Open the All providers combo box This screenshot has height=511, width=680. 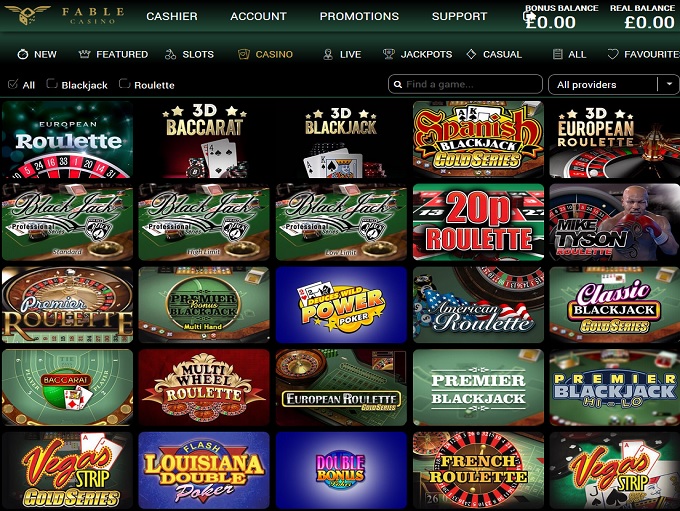614,85
